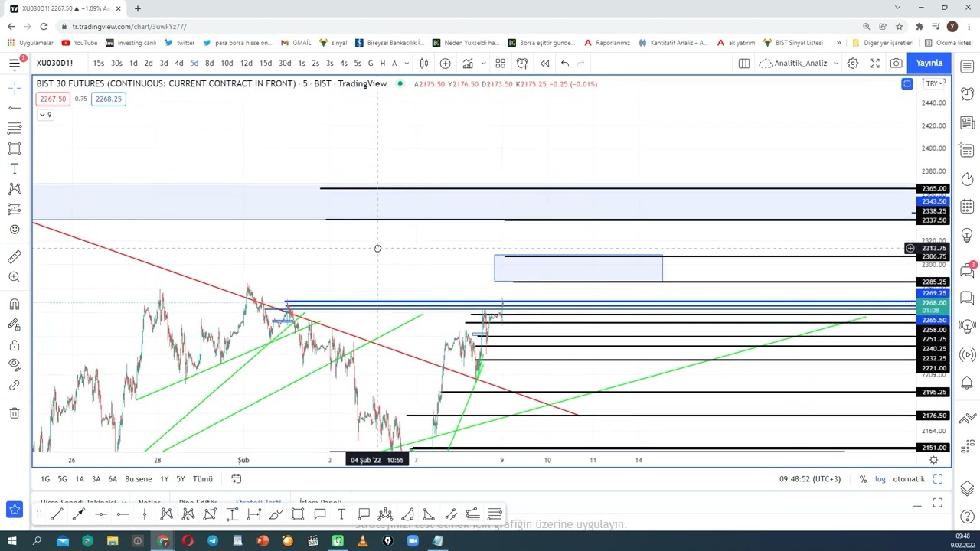Open Telegram from the taskbar
This screenshot has height=551, width=980.
[x=213, y=541]
